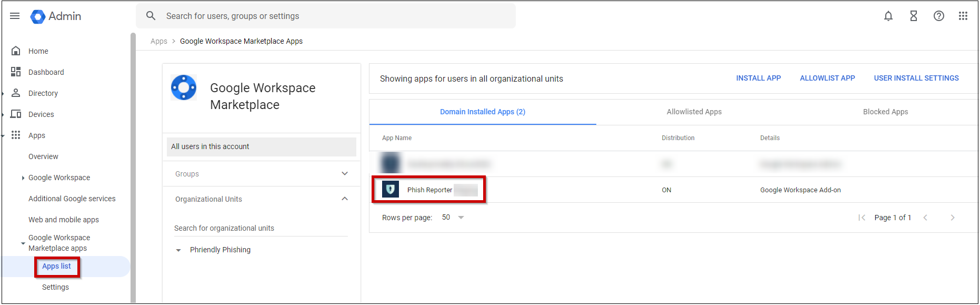Click the Directory person icon
The width and height of the screenshot is (980, 305).
coord(16,93)
